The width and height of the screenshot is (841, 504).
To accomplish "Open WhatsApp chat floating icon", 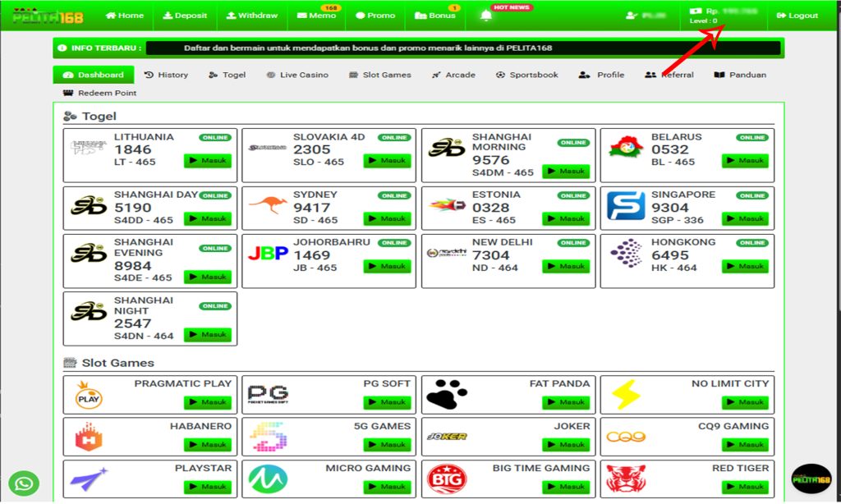I will (24, 483).
